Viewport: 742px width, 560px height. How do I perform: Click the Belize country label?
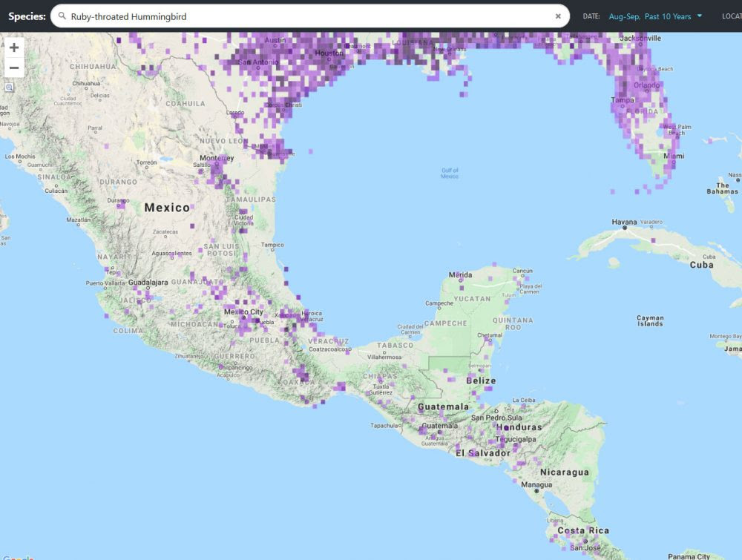click(481, 381)
